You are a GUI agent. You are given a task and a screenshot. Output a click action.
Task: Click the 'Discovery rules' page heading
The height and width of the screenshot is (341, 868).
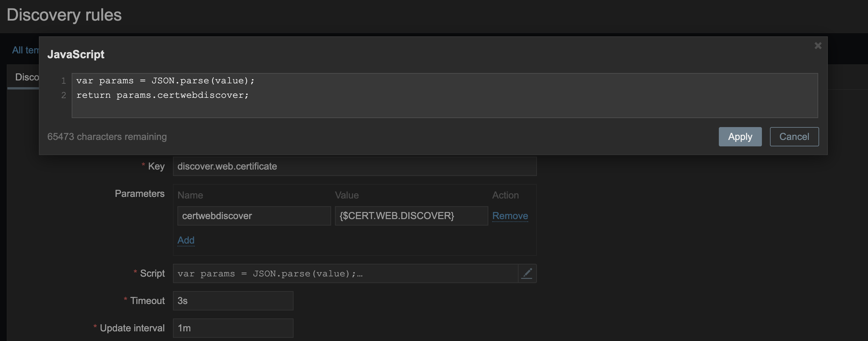(x=64, y=15)
